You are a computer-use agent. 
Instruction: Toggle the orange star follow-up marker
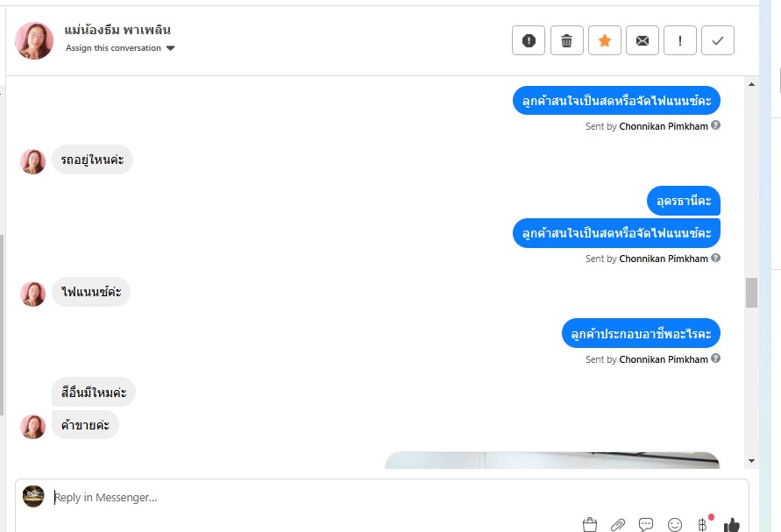click(x=605, y=40)
